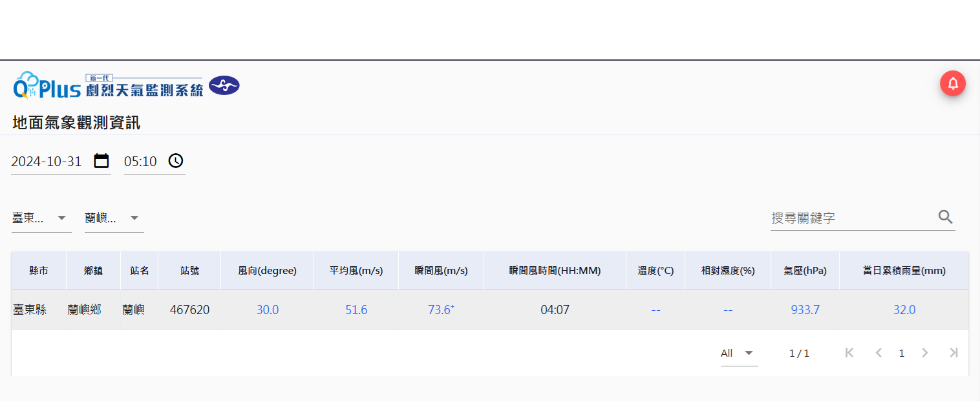The width and height of the screenshot is (980, 411).
Task: Click the QPlus logo
Action: [47, 85]
